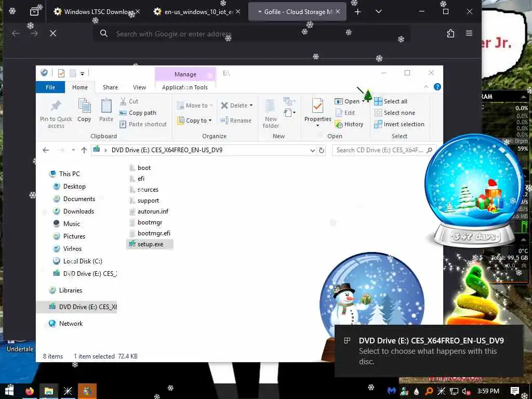Screen dimensions: 532x399
Task: Switch to the View ribbon tab
Action: 139,87
